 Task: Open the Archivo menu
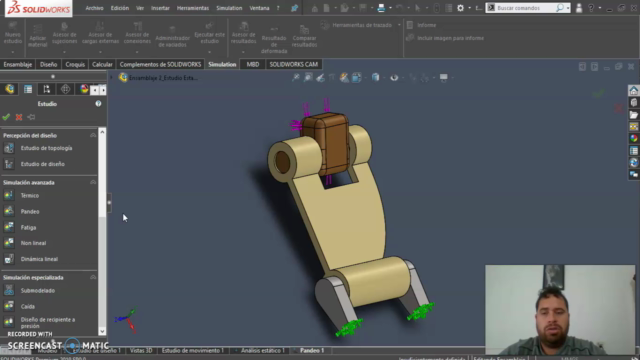94,8
